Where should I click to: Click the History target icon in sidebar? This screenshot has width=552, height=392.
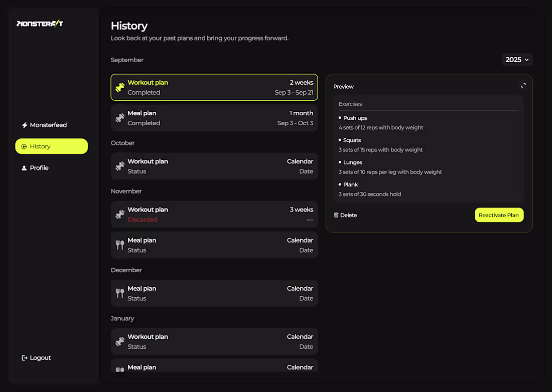pos(24,146)
